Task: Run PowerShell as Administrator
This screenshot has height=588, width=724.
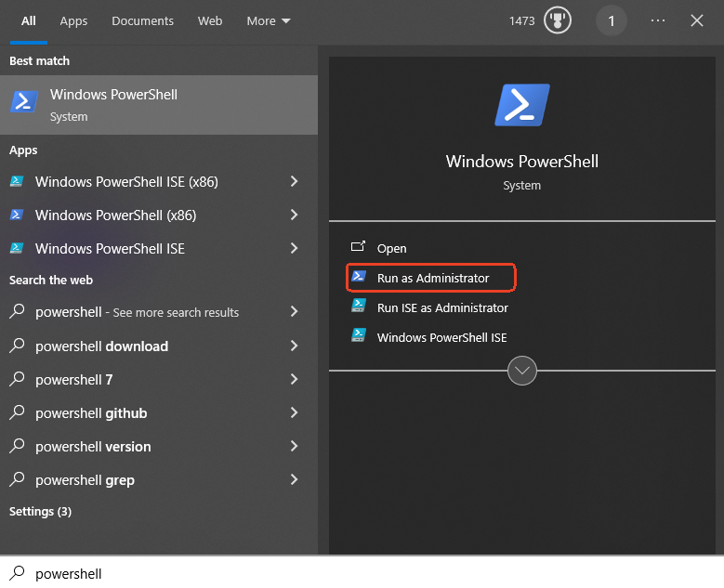Action: [433, 278]
